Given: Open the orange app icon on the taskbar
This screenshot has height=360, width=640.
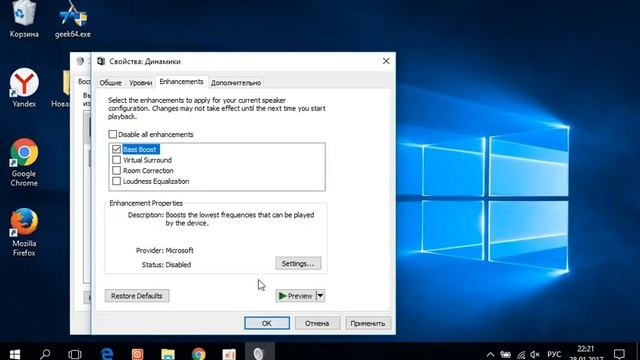Looking at the screenshot, I should point(138,354).
